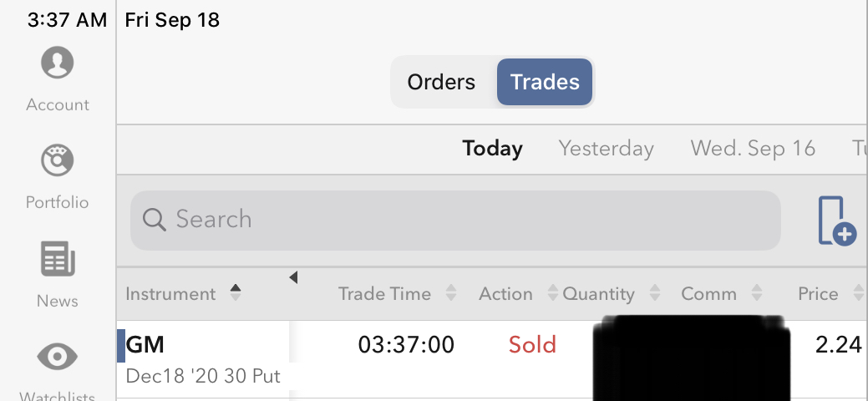Switch to the Orders segment
Image resolution: width=868 pixels, height=401 pixels.
(441, 82)
